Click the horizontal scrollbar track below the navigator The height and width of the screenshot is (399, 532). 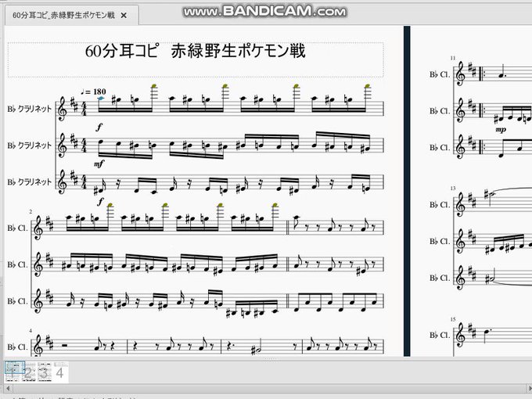pyautogui.click(x=268, y=387)
